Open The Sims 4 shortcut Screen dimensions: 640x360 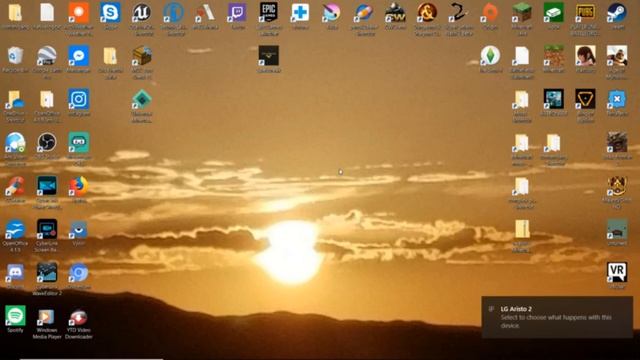(x=490, y=56)
